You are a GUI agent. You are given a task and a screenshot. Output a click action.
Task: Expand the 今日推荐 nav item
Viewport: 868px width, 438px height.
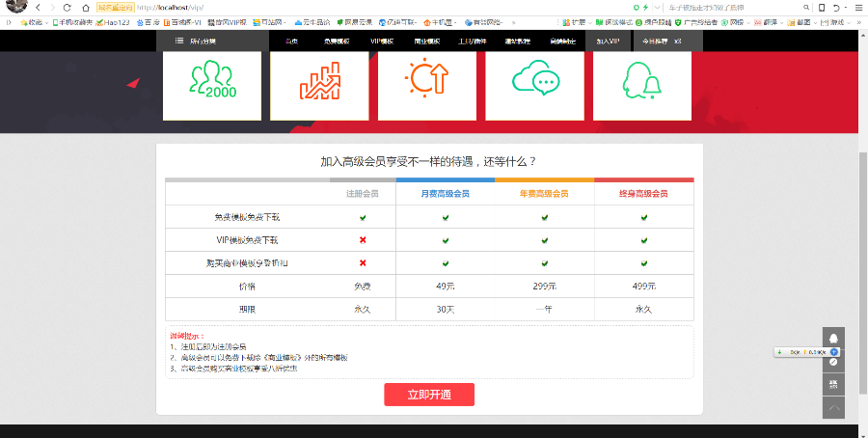coord(662,41)
